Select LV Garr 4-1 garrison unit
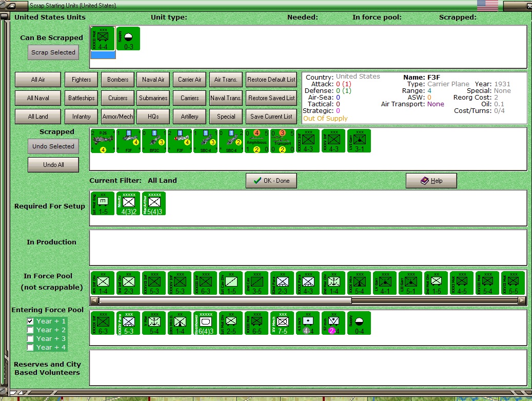 click(385, 283)
